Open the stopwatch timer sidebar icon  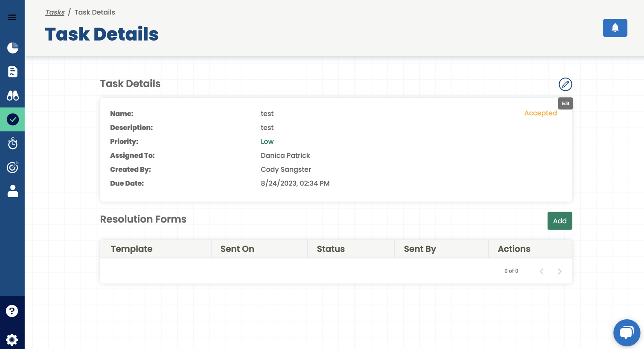[x=12, y=143]
